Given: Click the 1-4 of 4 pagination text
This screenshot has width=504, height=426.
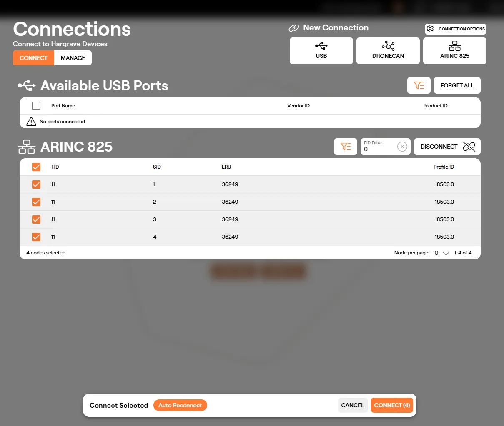Looking at the screenshot, I should click(463, 253).
